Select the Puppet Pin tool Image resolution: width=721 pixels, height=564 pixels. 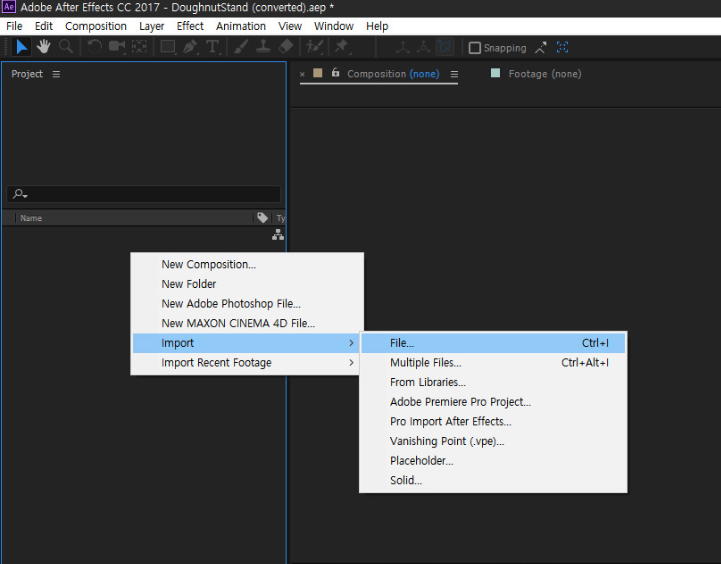click(x=341, y=47)
